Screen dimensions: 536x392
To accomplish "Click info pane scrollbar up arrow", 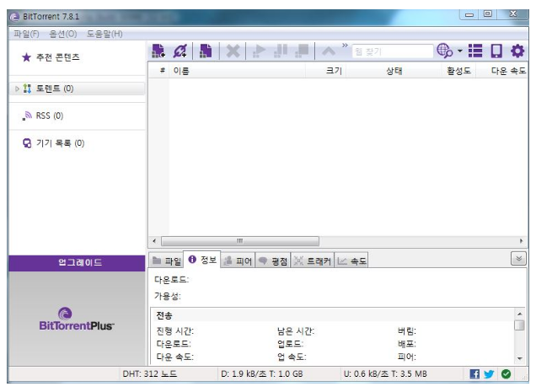I will point(520,314).
